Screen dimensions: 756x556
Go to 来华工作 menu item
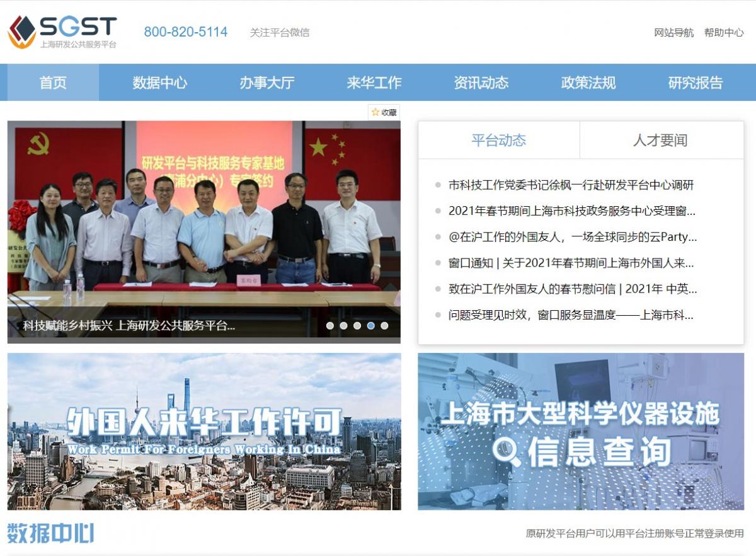tap(374, 83)
